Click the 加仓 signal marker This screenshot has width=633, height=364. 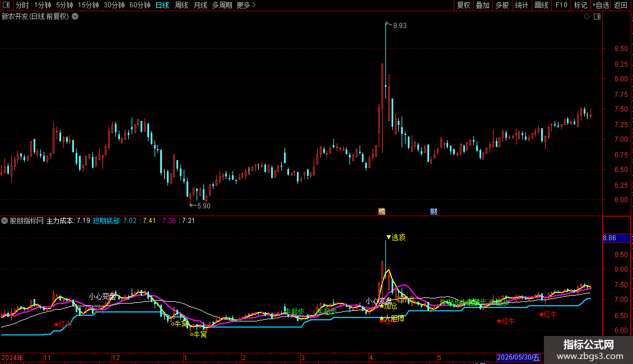[x=388, y=306]
